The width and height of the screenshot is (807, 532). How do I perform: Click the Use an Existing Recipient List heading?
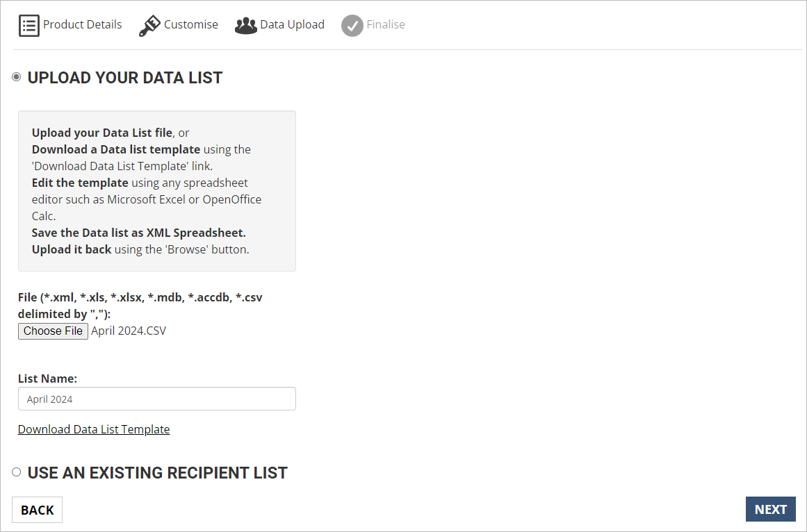(x=158, y=473)
